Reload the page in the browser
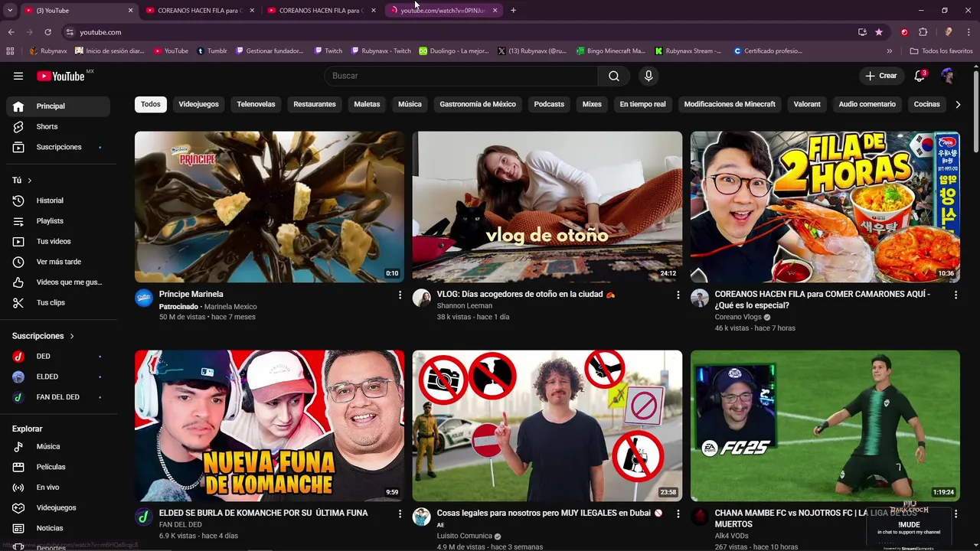This screenshot has height=551, width=980. click(47, 32)
